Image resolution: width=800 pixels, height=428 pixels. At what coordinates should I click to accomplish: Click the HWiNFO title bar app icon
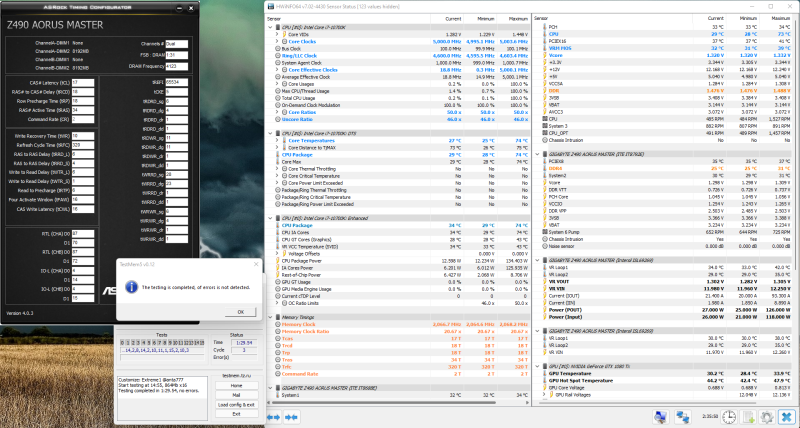269,7
